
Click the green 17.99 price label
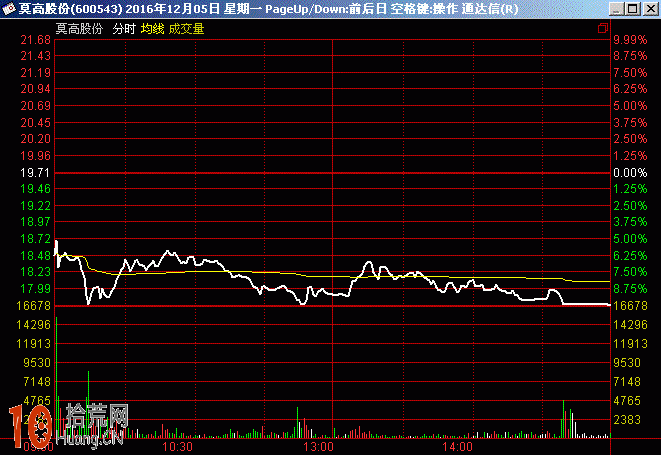pos(35,288)
